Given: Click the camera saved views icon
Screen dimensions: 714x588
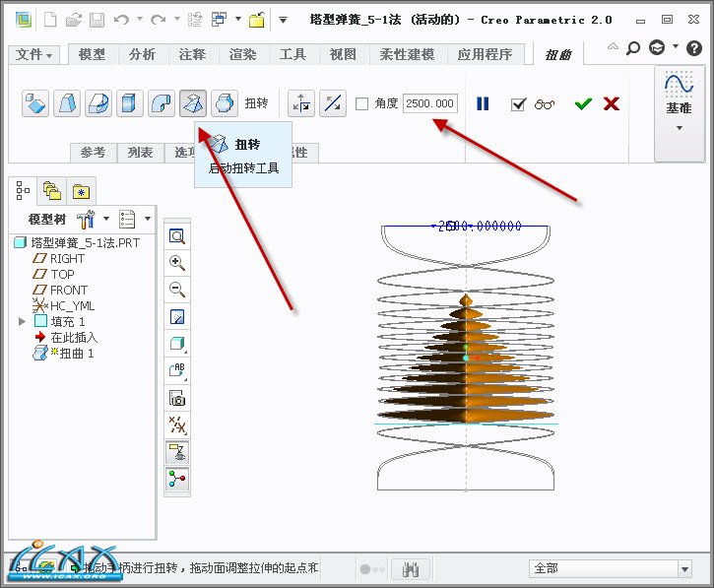Looking at the screenshot, I should [x=178, y=398].
